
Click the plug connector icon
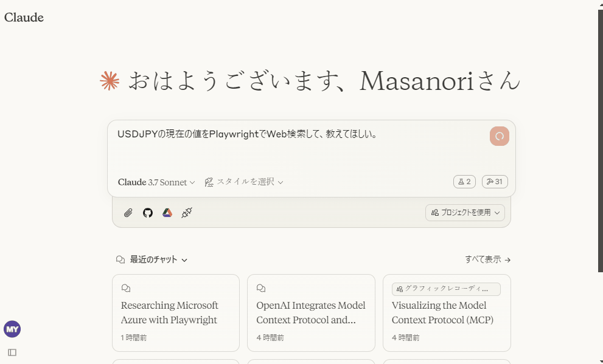pyautogui.click(x=187, y=213)
